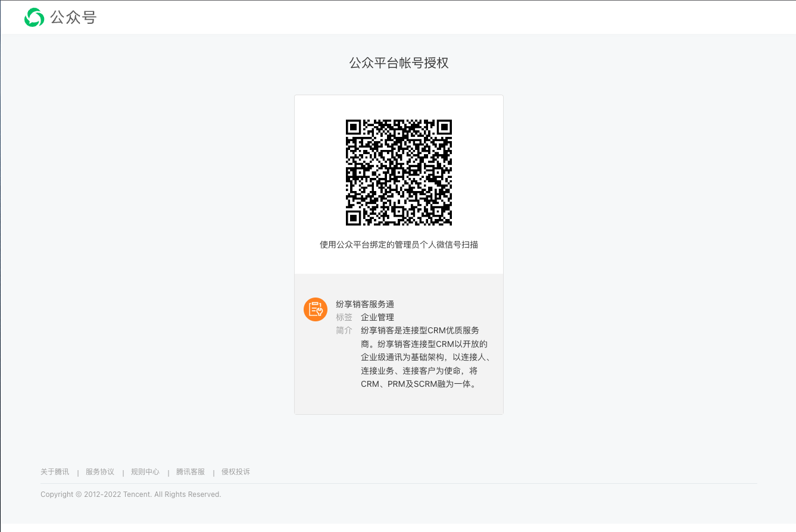The width and height of the screenshot is (796, 532).
Task: Click the 公众平台帐号授权 page heading
Action: [399, 63]
